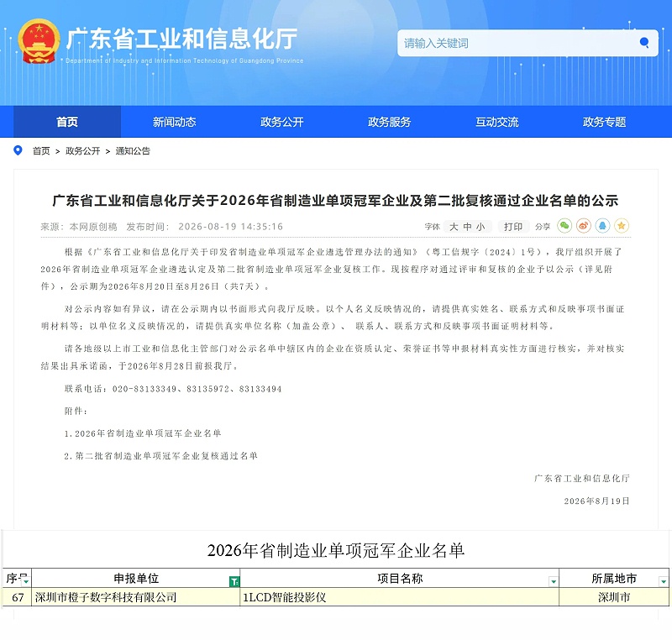Click the 来源: 本网原创稿 source text
The image size is (672, 640).
click(79, 227)
